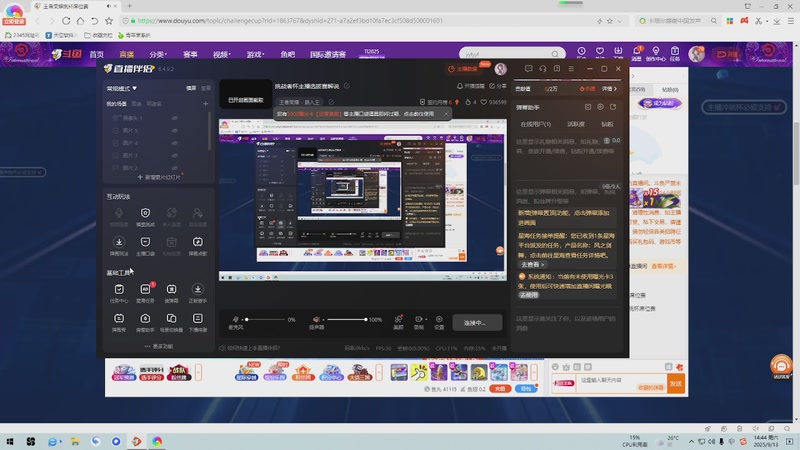
Task: Adjust speaker volume slider at 100%
Action: (346, 319)
